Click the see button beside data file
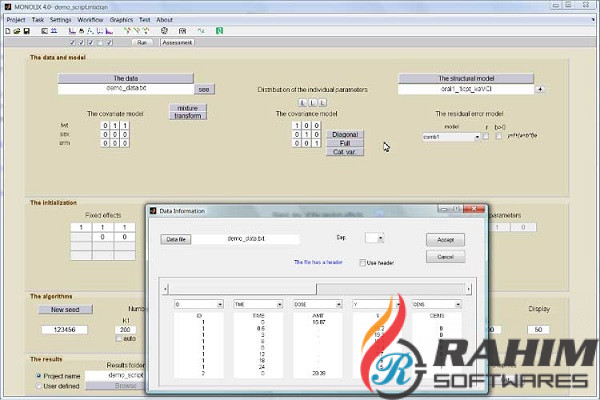Viewport: 600px width, 400px height. click(204, 89)
